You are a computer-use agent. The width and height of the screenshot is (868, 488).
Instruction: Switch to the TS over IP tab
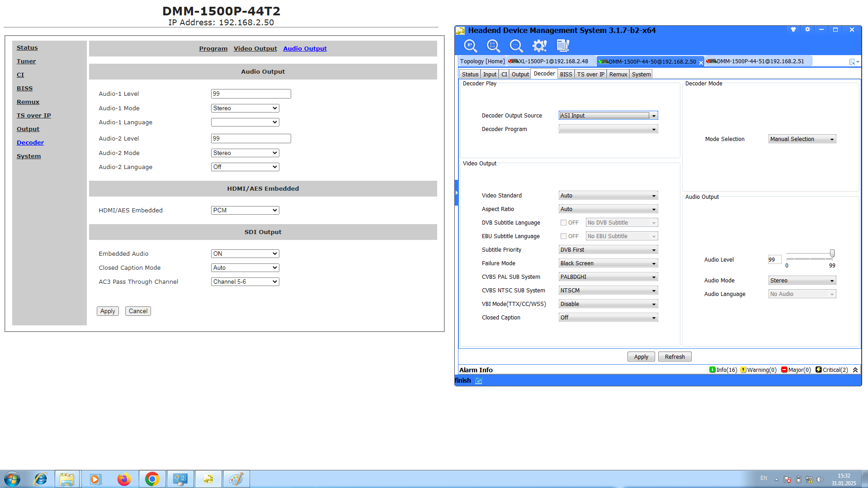[x=590, y=75]
